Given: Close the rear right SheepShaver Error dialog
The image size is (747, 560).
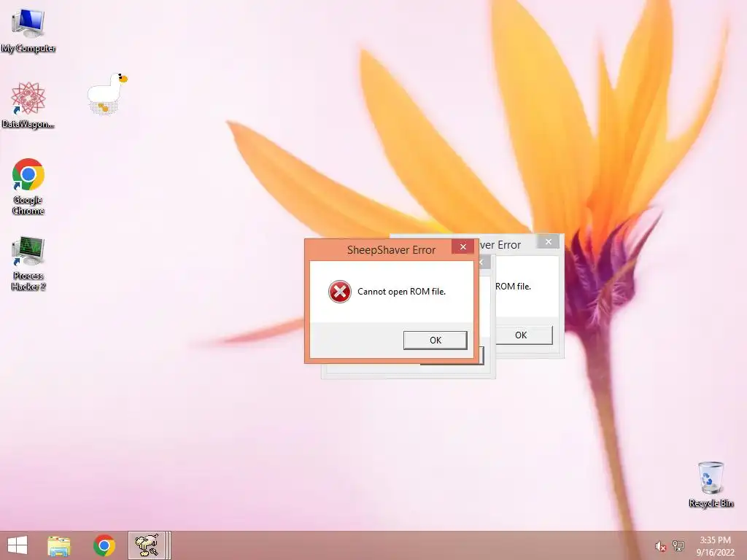Looking at the screenshot, I should [549, 242].
